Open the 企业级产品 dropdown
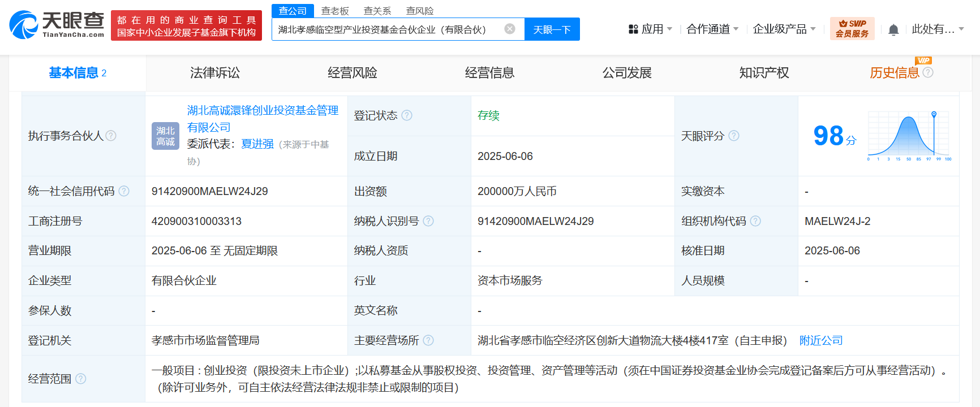 (784, 29)
